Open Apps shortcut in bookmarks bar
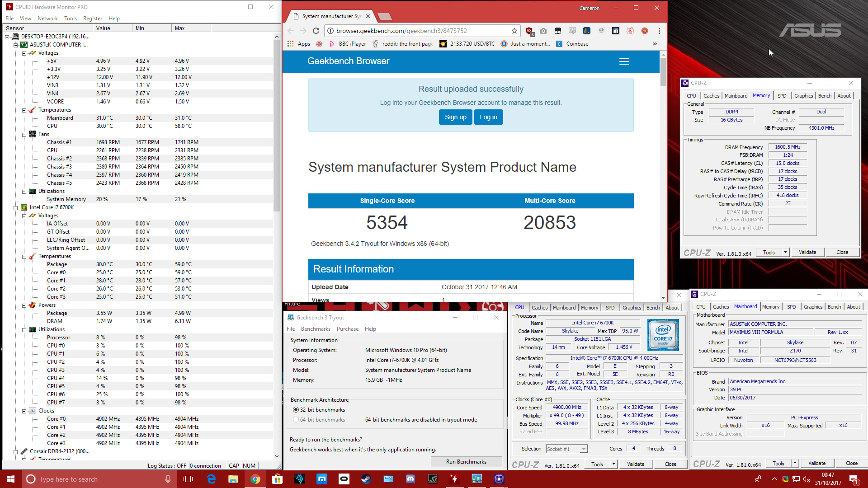Viewport: 868px width, 488px height. click(299, 44)
